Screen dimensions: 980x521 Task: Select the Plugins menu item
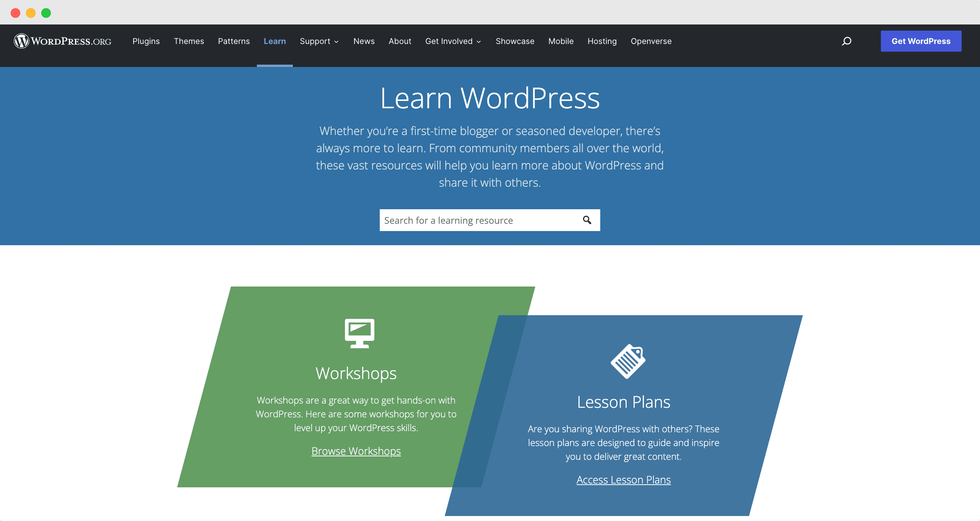coord(146,41)
